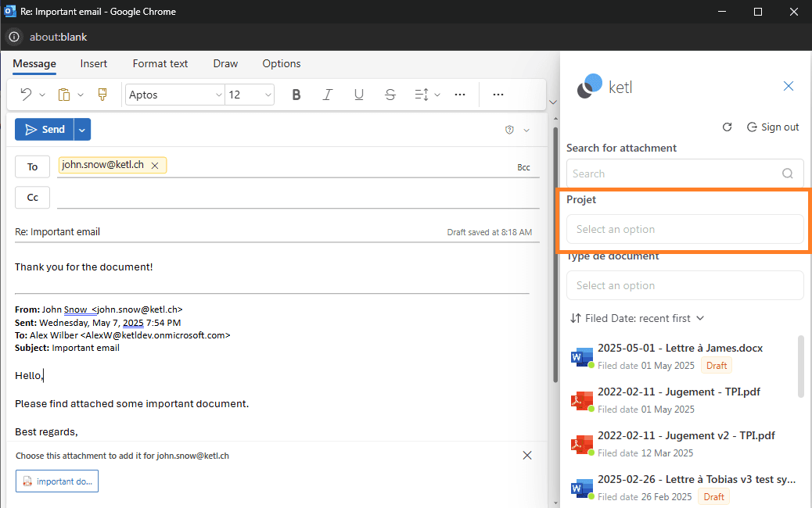Screen dimensions: 812x508
Task: Open the Format text tab
Action: pos(160,63)
